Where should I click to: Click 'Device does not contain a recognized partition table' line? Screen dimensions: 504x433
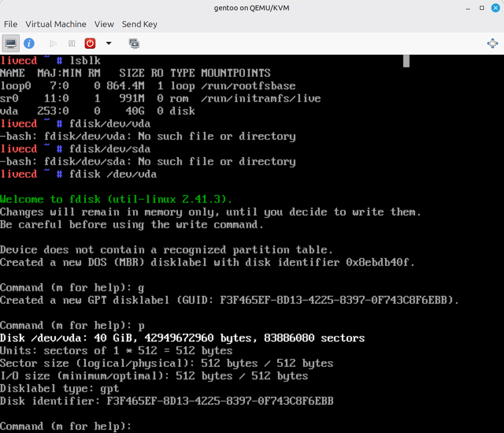tap(166, 250)
